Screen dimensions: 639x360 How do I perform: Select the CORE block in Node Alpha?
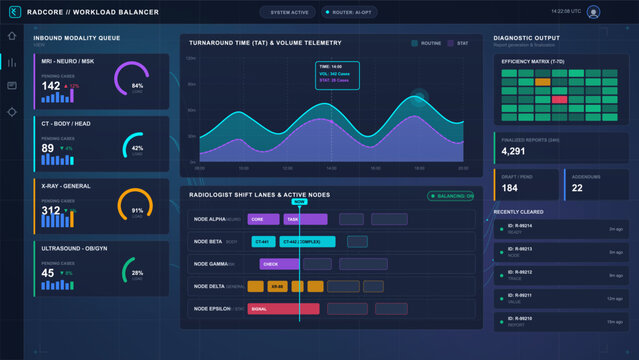pos(263,219)
